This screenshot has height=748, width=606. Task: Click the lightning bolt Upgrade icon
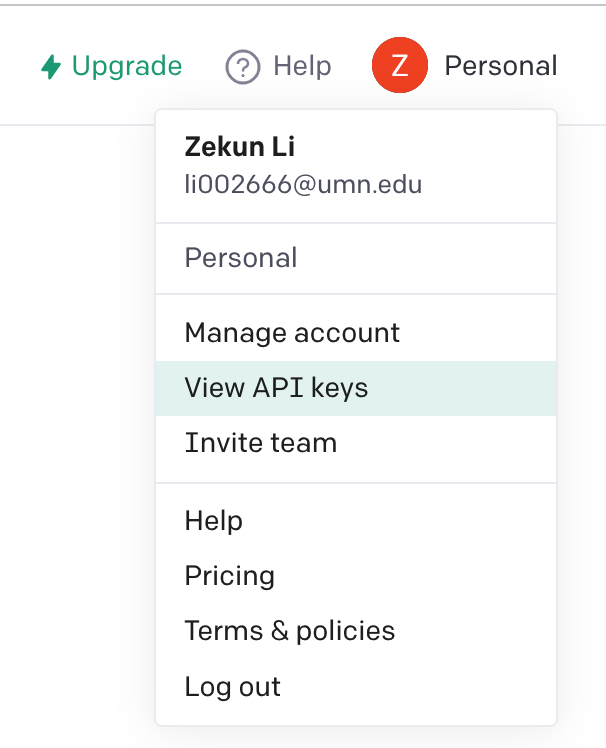click(x=51, y=67)
